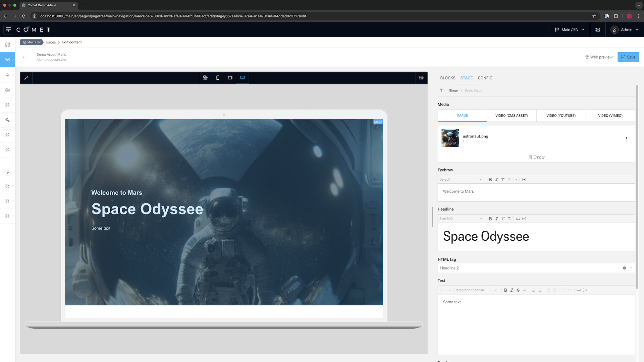Insert bulleted list in Text editor
Viewport: 644px width, 362px height.
(533, 290)
